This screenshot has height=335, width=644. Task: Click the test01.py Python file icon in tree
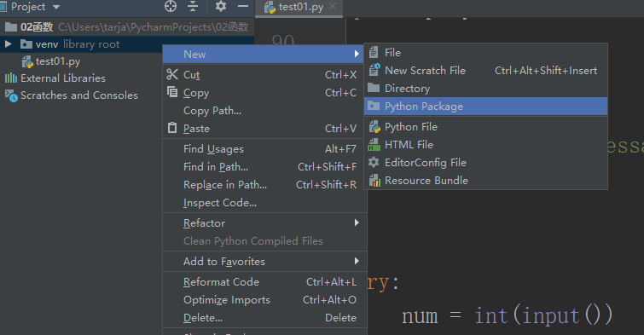pyautogui.click(x=27, y=62)
